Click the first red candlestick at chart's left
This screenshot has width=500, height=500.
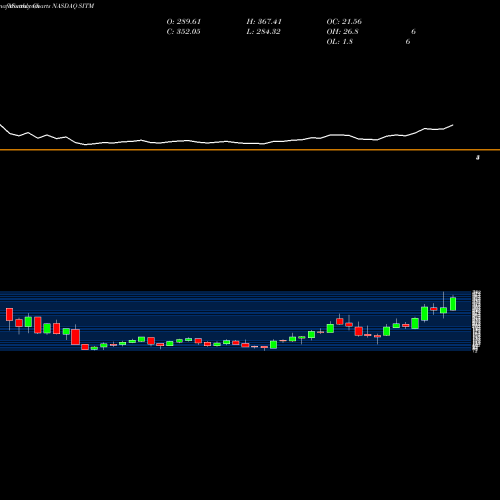9,315
